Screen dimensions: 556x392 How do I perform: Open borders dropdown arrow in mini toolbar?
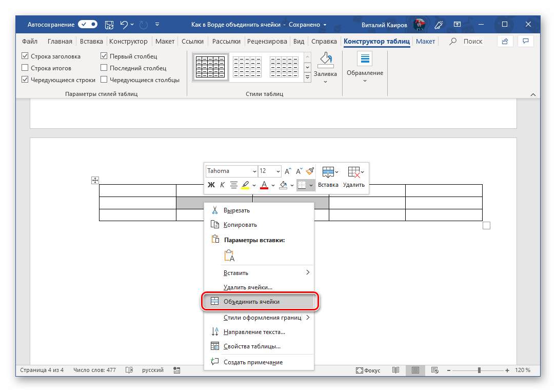coord(311,185)
